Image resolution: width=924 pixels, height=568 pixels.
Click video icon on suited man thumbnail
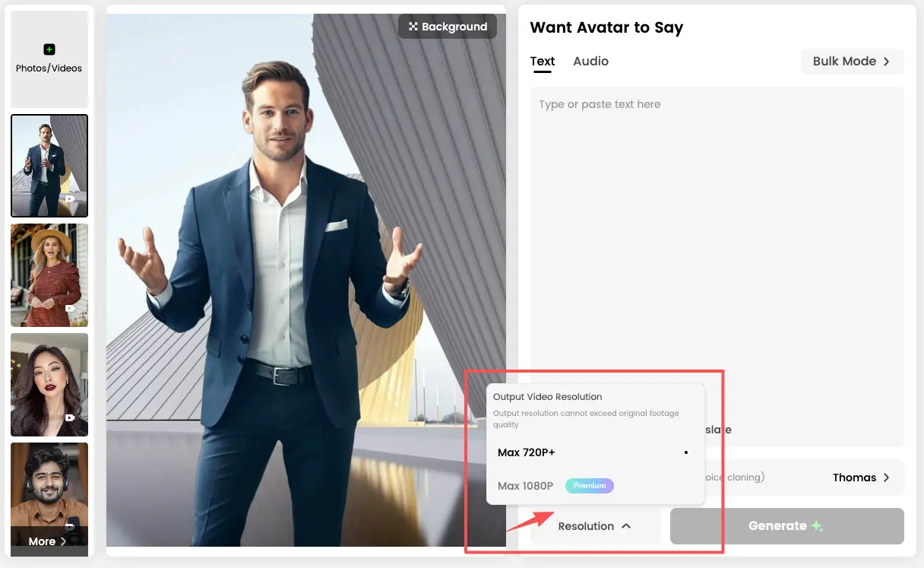pos(70,199)
